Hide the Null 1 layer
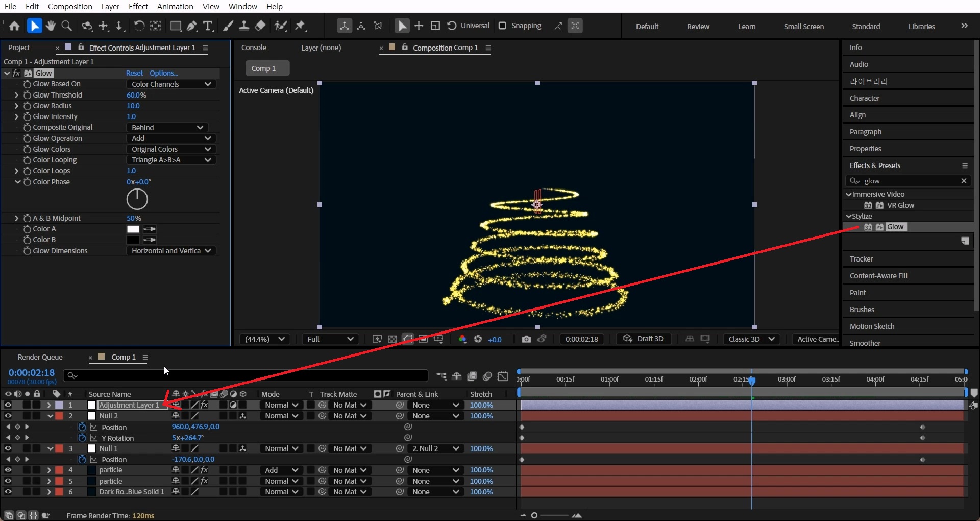The image size is (980, 521). coord(8,448)
